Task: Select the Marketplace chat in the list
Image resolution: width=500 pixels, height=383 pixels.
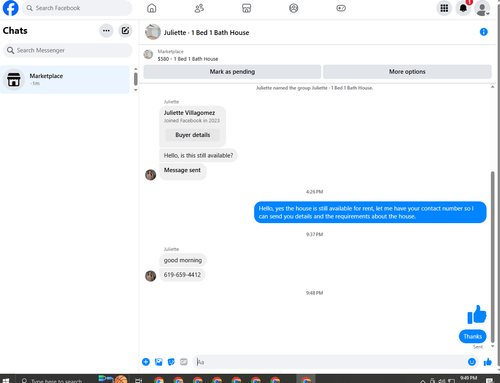Action: coord(65,80)
